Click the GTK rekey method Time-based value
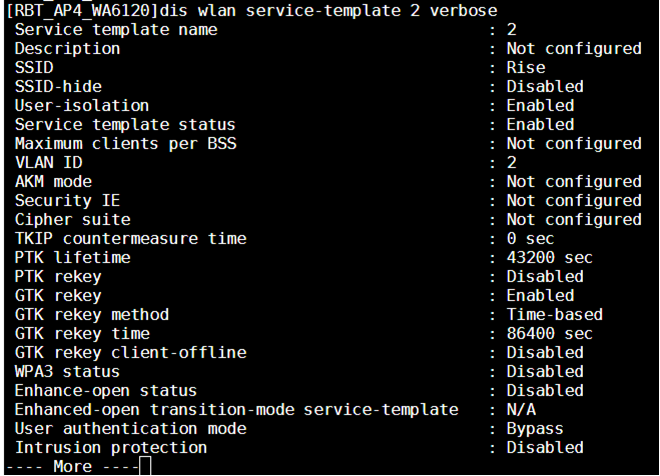Viewport: 660px width, 476px height. pyautogui.click(x=554, y=314)
